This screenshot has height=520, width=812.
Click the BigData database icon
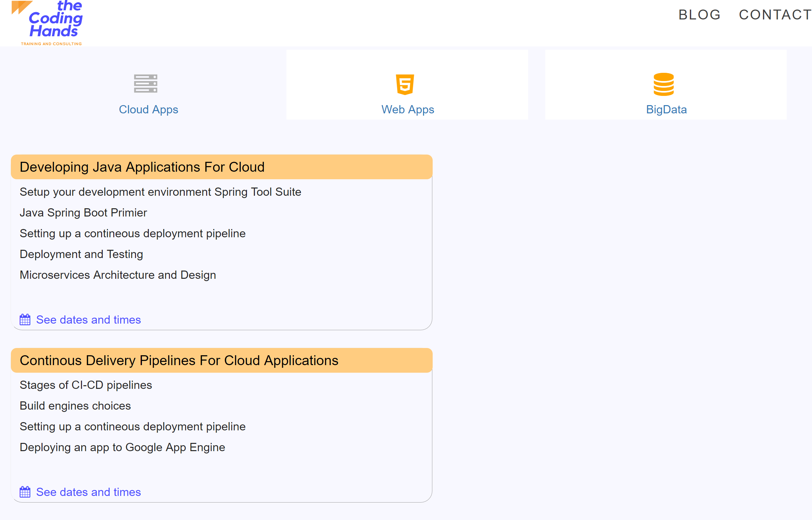663,84
